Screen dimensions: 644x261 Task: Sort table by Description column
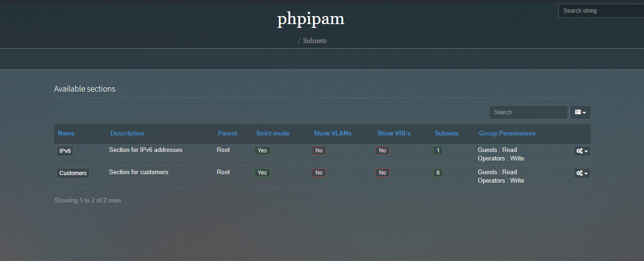pyautogui.click(x=127, y=133)
